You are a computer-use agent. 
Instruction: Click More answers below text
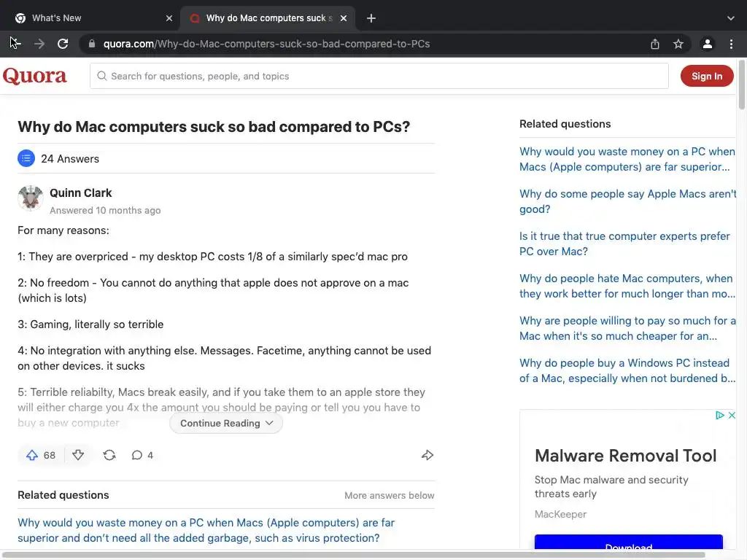pyautogui.click(x=390, y=496)
